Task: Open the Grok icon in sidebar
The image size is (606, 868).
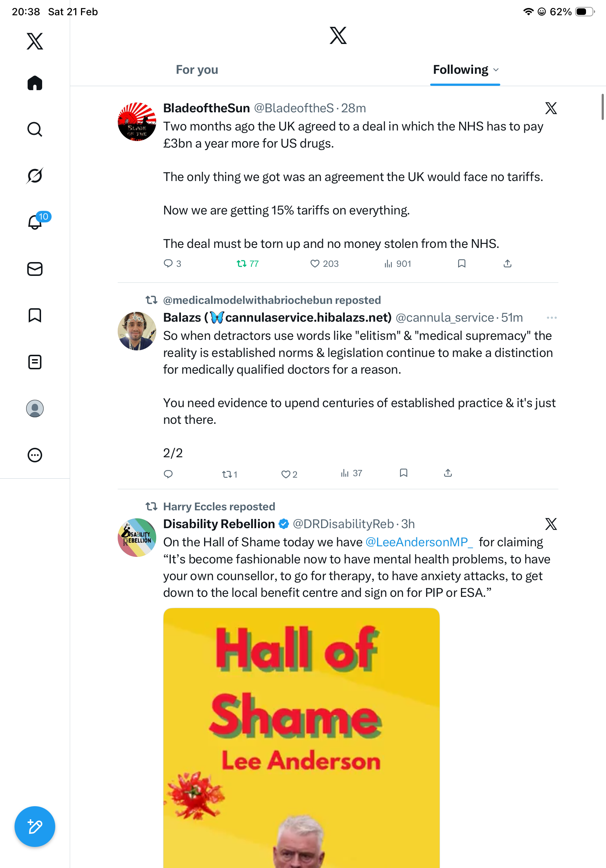Action: click(35, 176)
